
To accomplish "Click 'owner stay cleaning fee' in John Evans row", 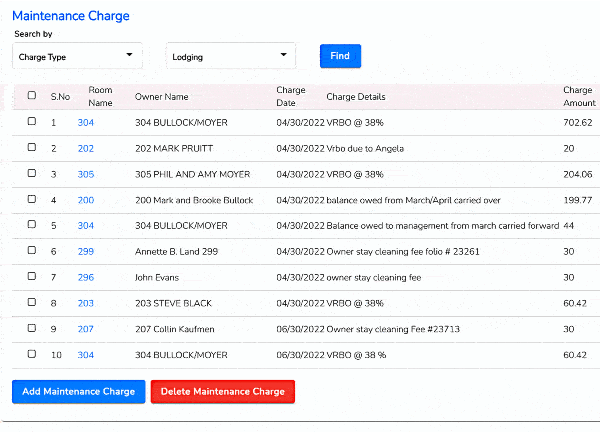I will pos(374,277).
